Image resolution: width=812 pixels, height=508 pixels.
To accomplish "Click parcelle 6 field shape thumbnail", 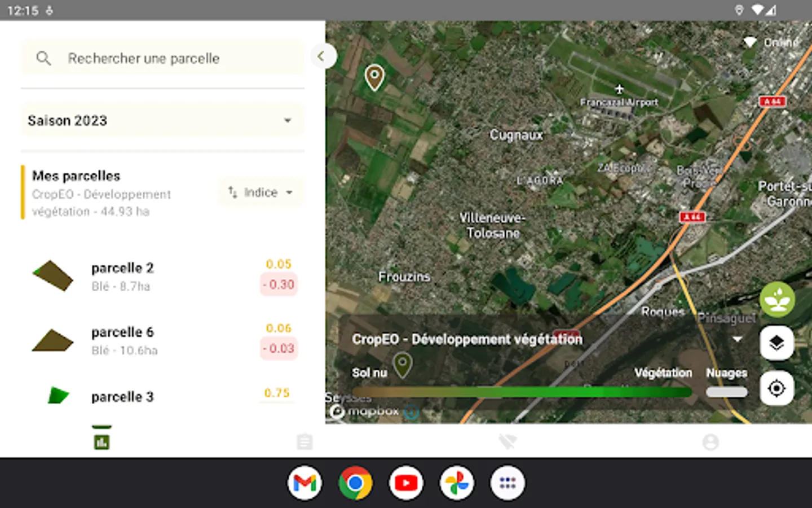I will click(53, 340).
